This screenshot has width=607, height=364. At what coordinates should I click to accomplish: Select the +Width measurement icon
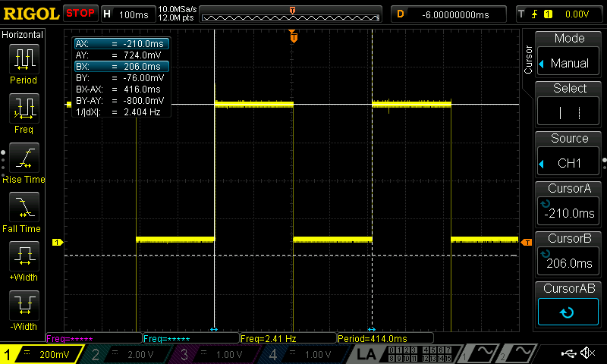[24, 256]
